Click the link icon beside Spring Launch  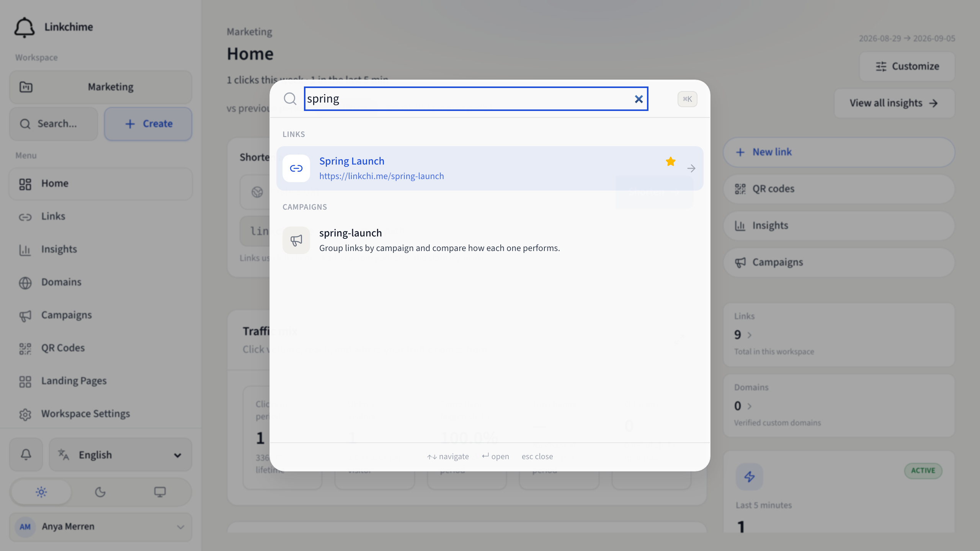tap(296, 168)
